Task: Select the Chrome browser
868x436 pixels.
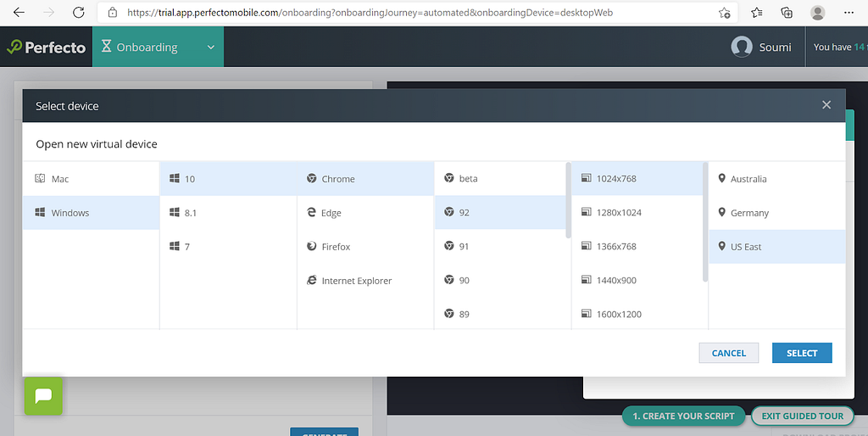Action: pyautogui.click(x=365, y=178)
